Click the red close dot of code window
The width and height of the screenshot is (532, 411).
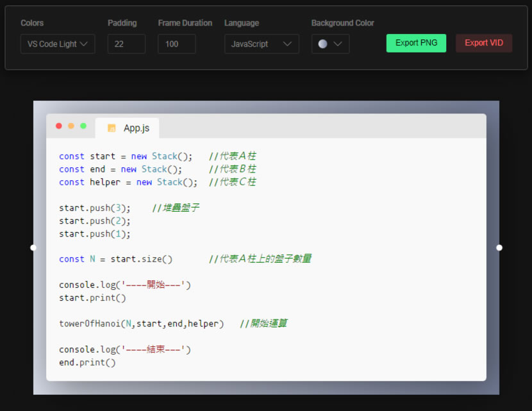click(x=59, y=126)
